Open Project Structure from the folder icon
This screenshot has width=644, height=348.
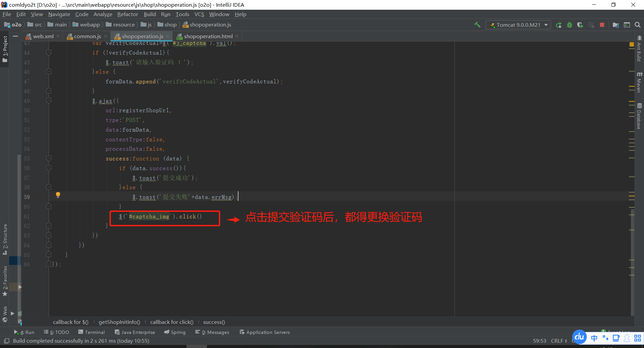click(x=616, y=25)
